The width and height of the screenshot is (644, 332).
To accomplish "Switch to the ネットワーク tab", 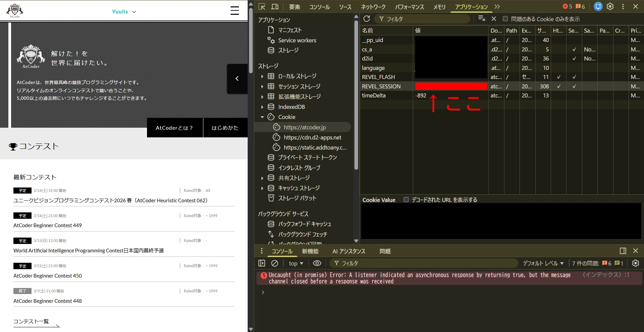I will pyautogui.click(x=373, y=7).
